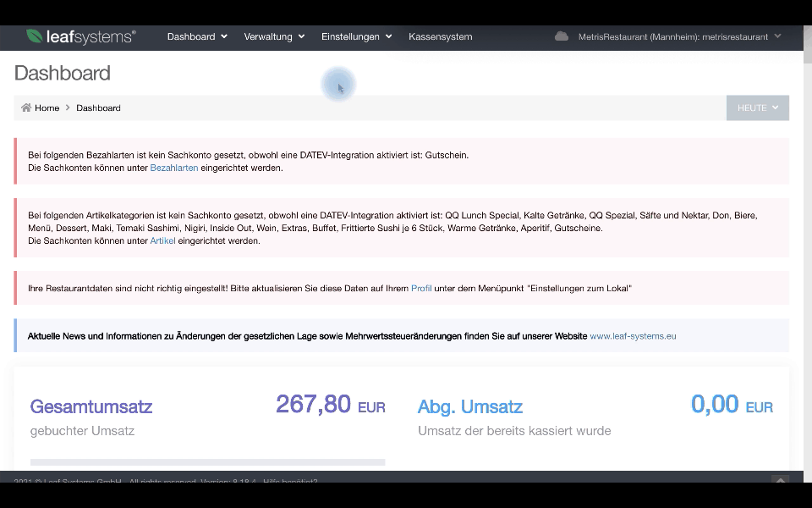The height and width of the screenshot is (508, 812).
Task: Click the Abg. Umsatz heading
Action: tap(470, 406)
